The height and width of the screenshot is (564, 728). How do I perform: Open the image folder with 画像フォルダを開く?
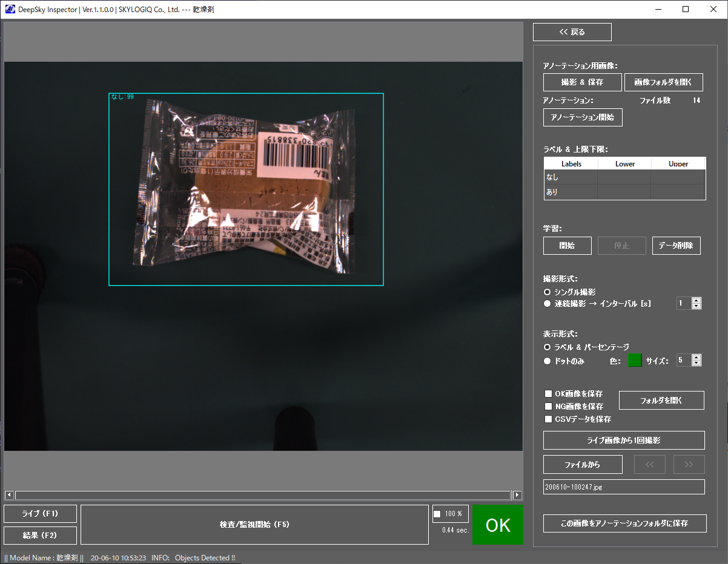coord(663,82)
